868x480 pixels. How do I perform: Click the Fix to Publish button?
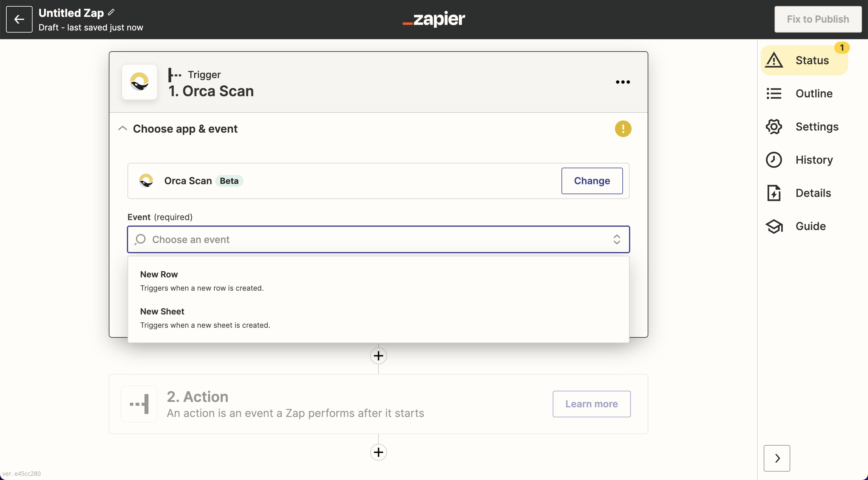(x=818, y=18)
